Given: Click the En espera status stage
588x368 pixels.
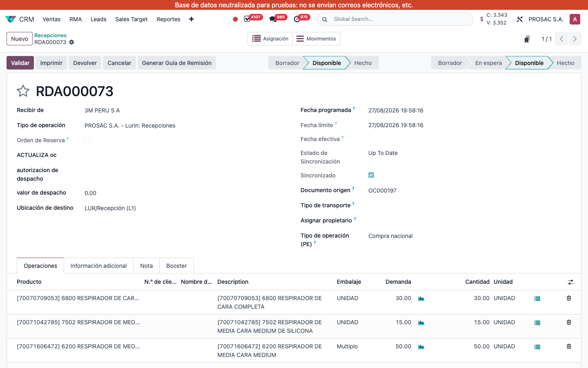Looking at the screenshot, I should 488,63.
